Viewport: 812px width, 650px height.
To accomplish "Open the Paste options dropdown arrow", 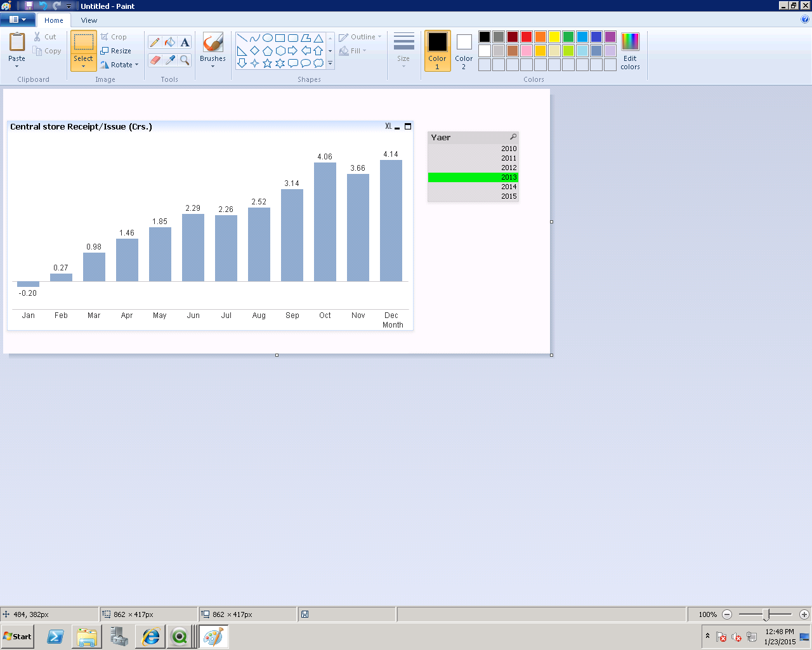I will [16, 66].
